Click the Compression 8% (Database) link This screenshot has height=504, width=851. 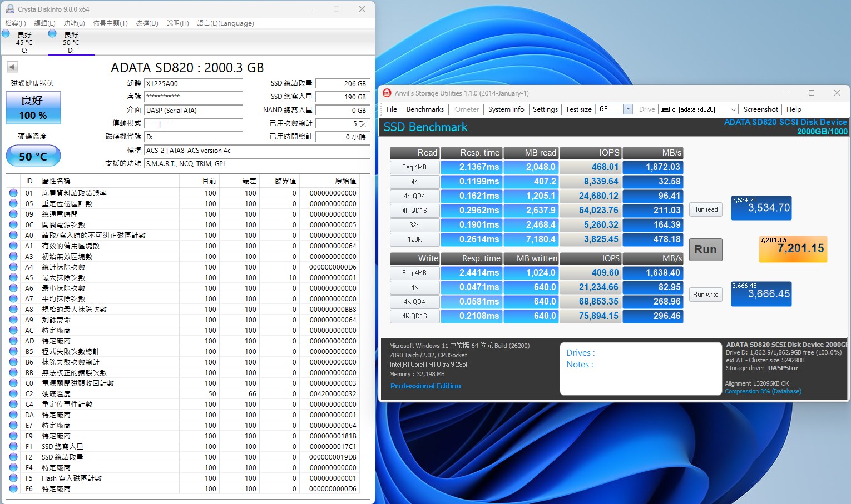(763, 391)
